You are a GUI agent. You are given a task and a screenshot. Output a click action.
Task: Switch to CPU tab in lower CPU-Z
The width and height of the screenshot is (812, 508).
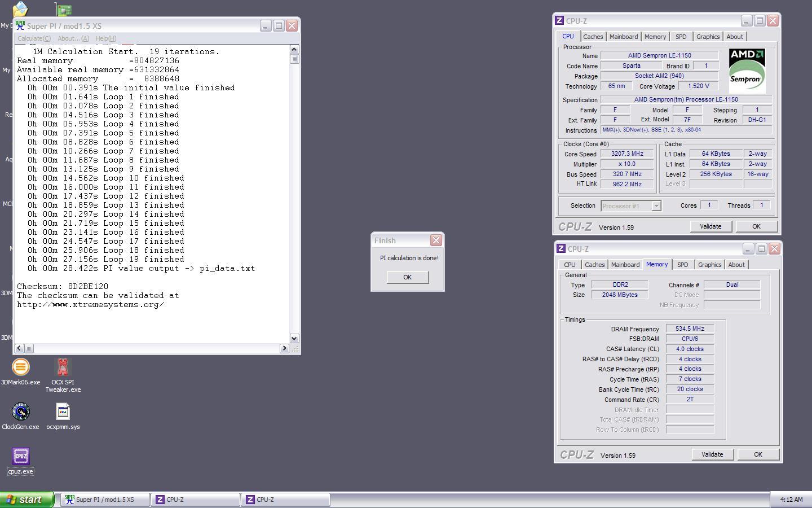(570, 265)
